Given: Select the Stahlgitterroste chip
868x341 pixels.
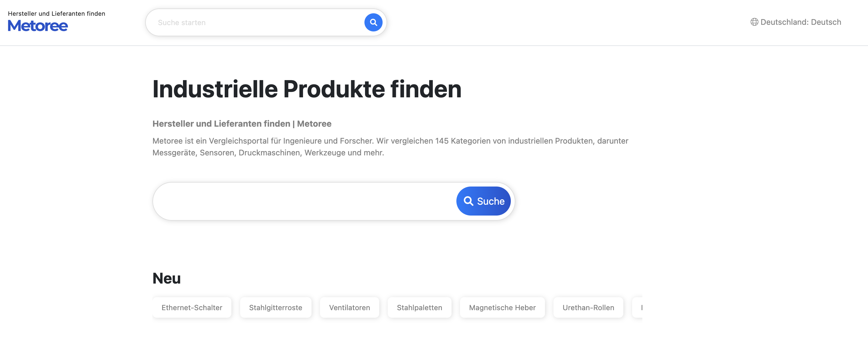Looking at the screenshot, I should tap(275, 307).
